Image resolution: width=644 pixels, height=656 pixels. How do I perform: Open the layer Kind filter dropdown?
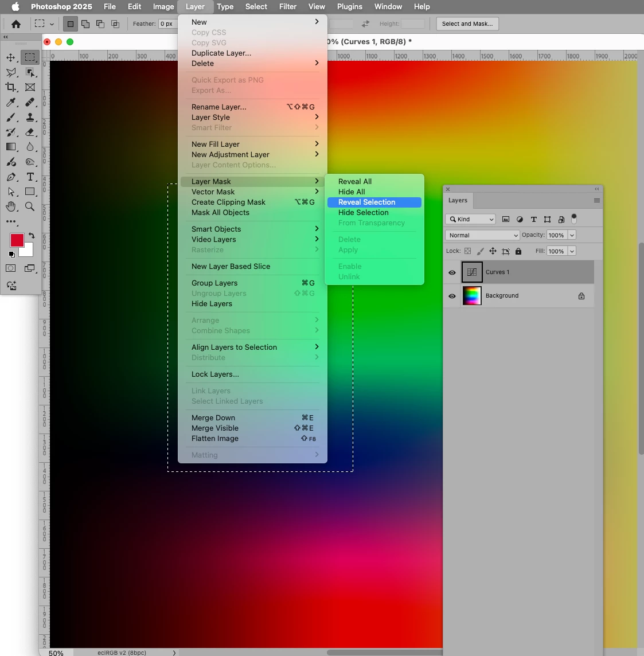click(x=471, y=219)
